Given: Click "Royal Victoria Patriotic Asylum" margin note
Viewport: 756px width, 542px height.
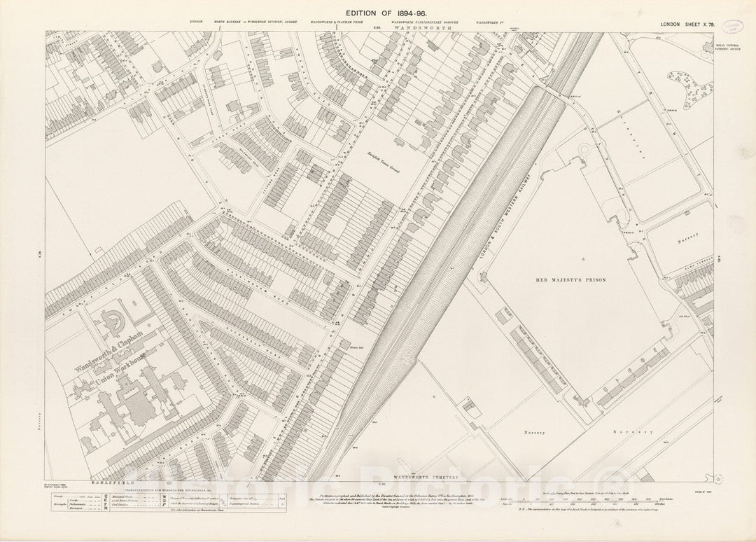Looking at the screenshot, I should click(727, 49).
